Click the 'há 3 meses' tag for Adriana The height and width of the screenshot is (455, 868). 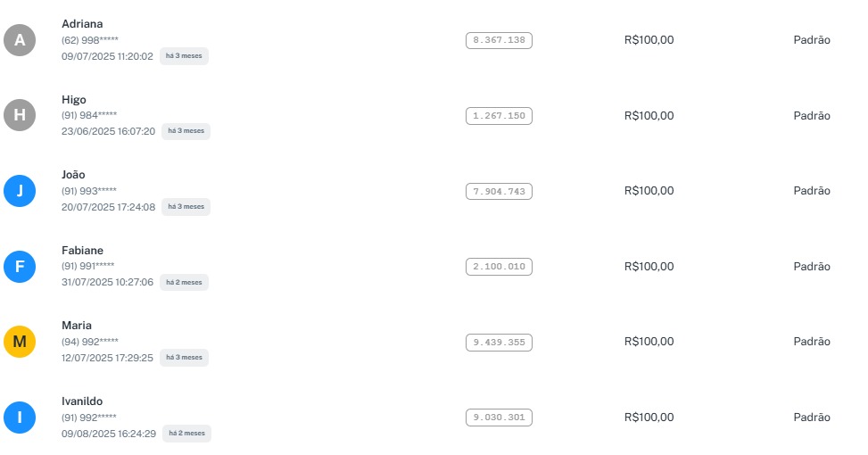point(184,56)
